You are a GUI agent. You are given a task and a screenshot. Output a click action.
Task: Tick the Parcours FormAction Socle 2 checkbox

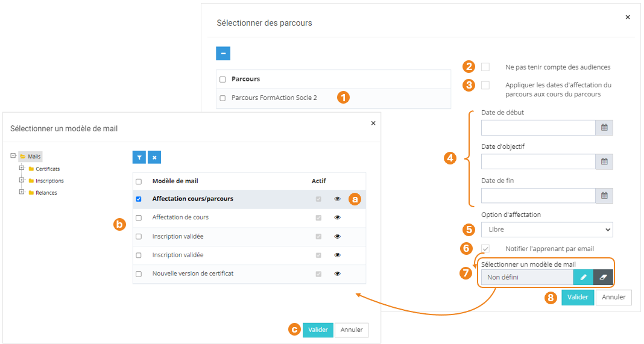click(x=223, y=98)
